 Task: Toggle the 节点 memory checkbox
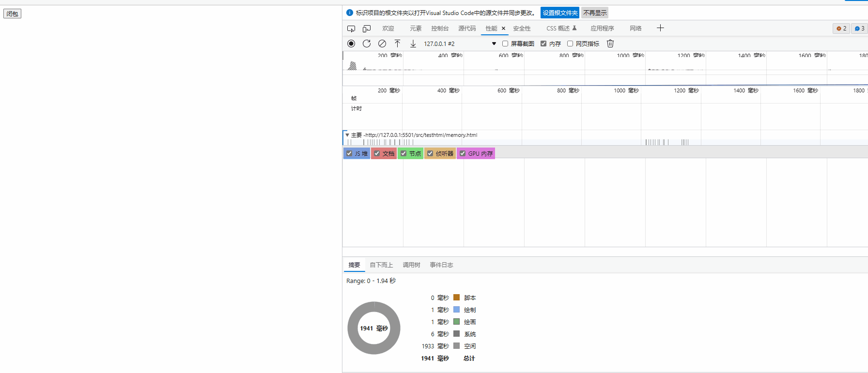(403, 153)
